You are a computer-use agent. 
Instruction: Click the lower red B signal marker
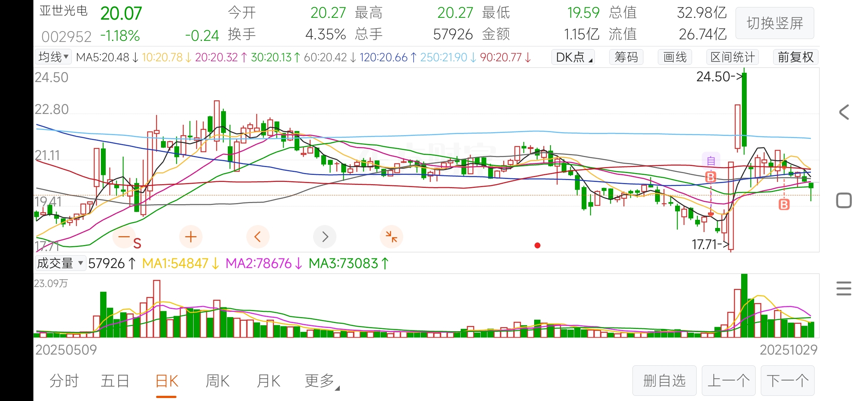[x=784, y=204]
